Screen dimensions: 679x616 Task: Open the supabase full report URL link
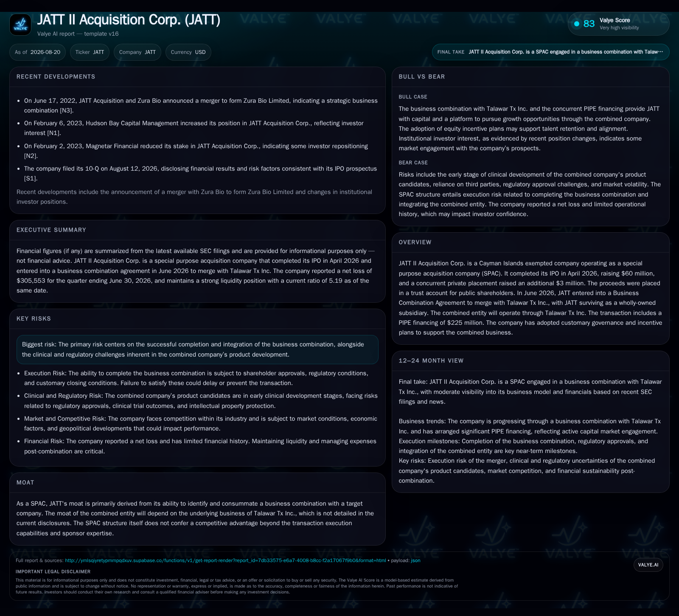(225, 560)
